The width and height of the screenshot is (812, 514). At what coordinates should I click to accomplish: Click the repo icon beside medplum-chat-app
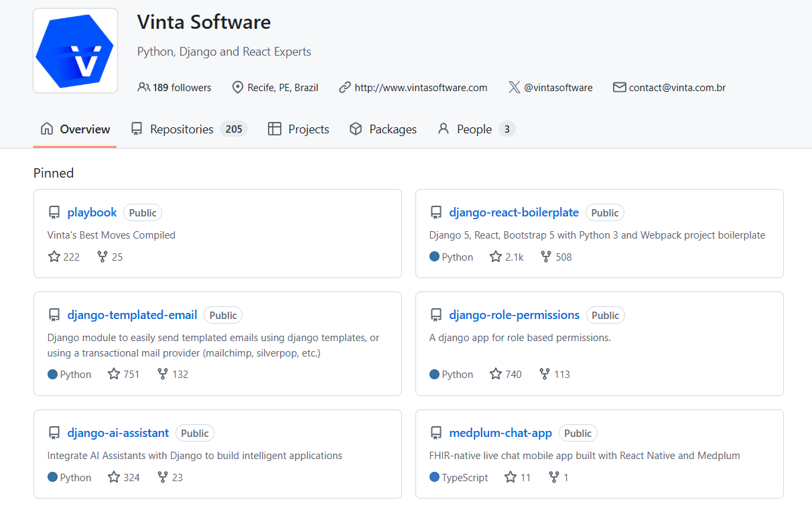pyautogui.click(x=436, y=434)
